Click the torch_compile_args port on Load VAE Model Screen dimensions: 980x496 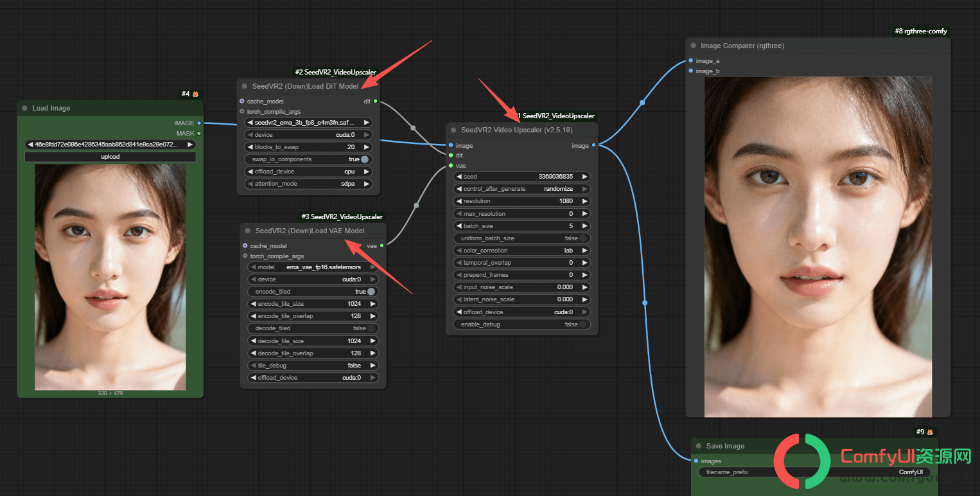(x=245, y=256)
